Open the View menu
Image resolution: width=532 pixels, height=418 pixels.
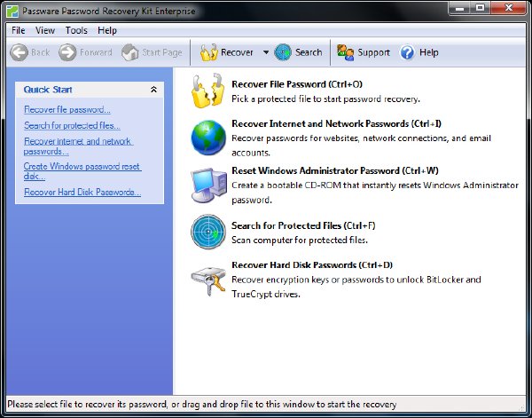coord(45,30)
